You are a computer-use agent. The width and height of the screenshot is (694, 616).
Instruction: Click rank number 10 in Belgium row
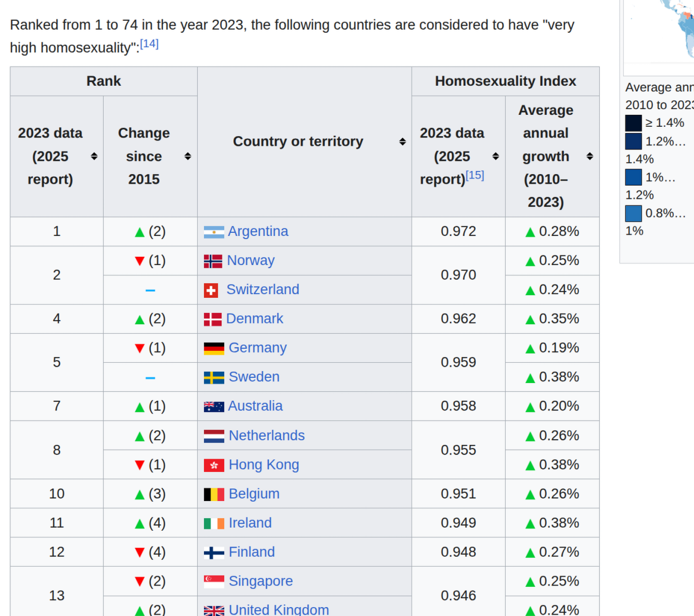[57, 494]
